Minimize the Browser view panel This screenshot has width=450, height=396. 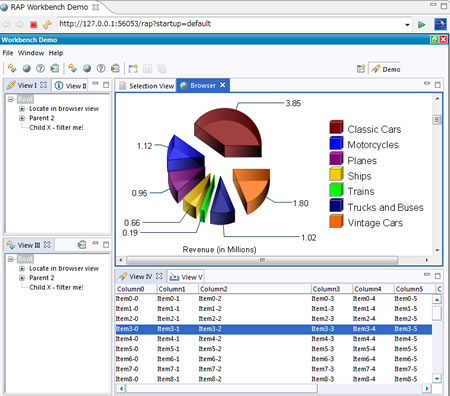(x=427, y=83)
